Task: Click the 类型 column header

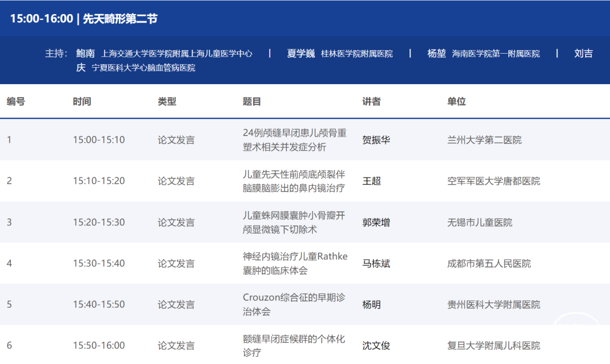Action: (167, 102)
